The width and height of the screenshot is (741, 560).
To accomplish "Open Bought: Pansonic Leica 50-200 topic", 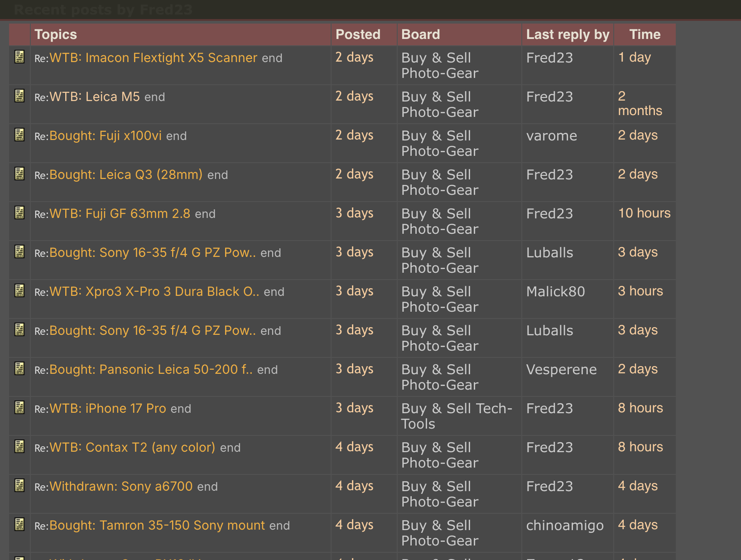I will click(151, 370).
